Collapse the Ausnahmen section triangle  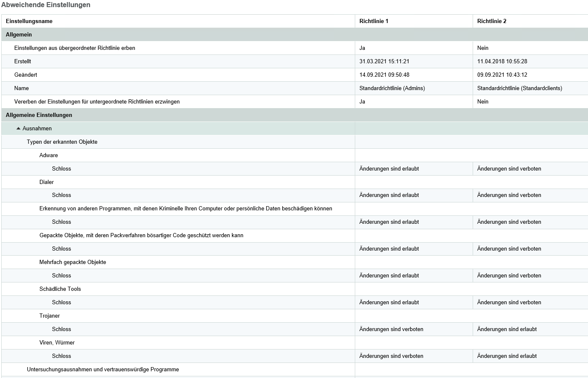pyautogui.click(x=18, y=129)
